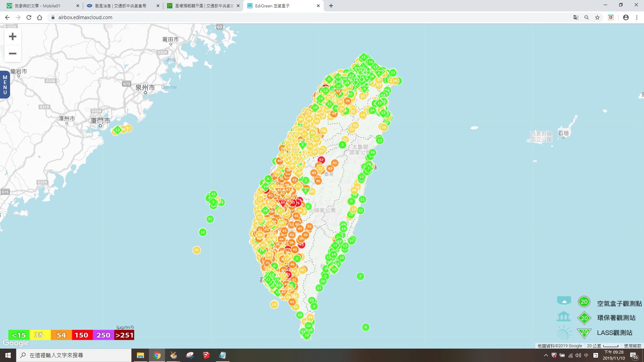Click the red 150 legend color swatch
The width and height of the screenshot is (644, 362).
pos(82,335)
